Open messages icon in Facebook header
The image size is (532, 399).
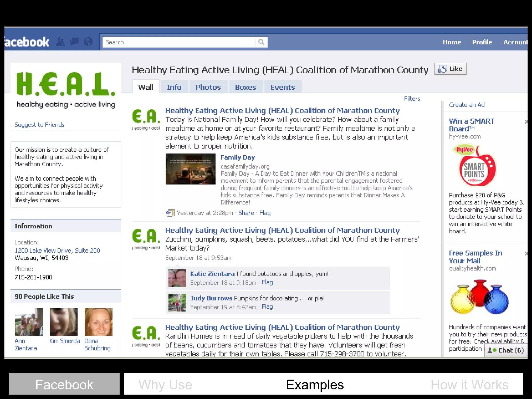pyautogui.click(x=74, y=42)
